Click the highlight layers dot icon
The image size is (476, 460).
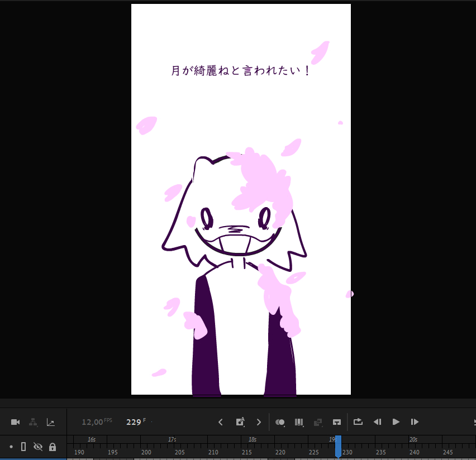11,447
